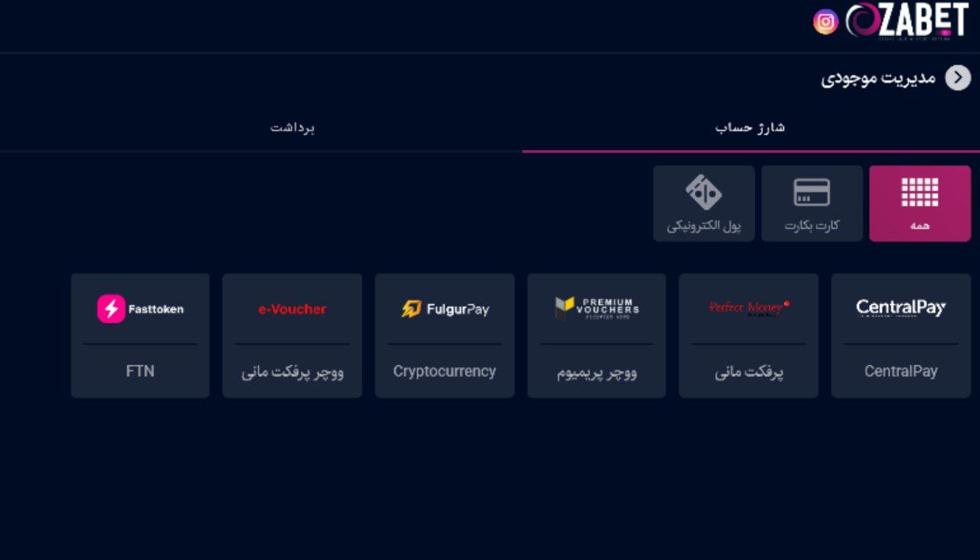The image size is (980, 560).
Task: Switch to the برداشت tab
Action: (x=293, y=127)
